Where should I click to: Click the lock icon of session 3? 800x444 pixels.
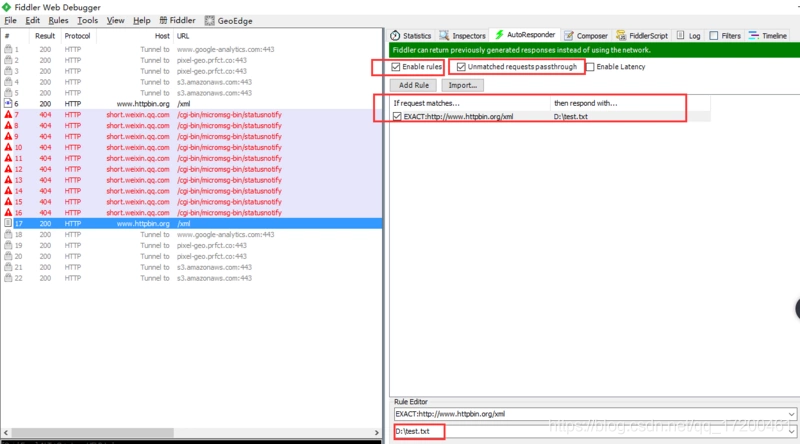(x=8, y=71)
